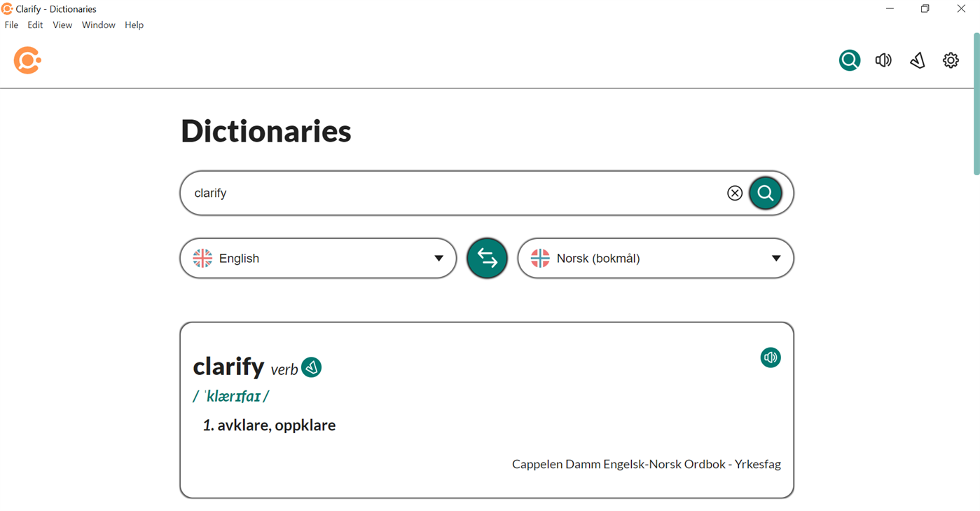The width and height of the screenshot is (980, 511).
Task: Click the Norwegian flag icon in language selector
Action: click(x=540, y=258)
